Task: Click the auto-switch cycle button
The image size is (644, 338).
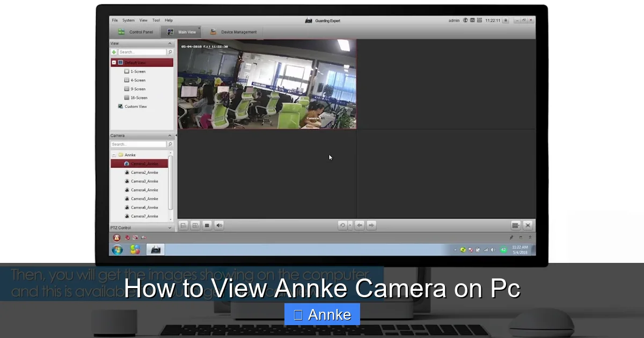Action: pos(342,225)
